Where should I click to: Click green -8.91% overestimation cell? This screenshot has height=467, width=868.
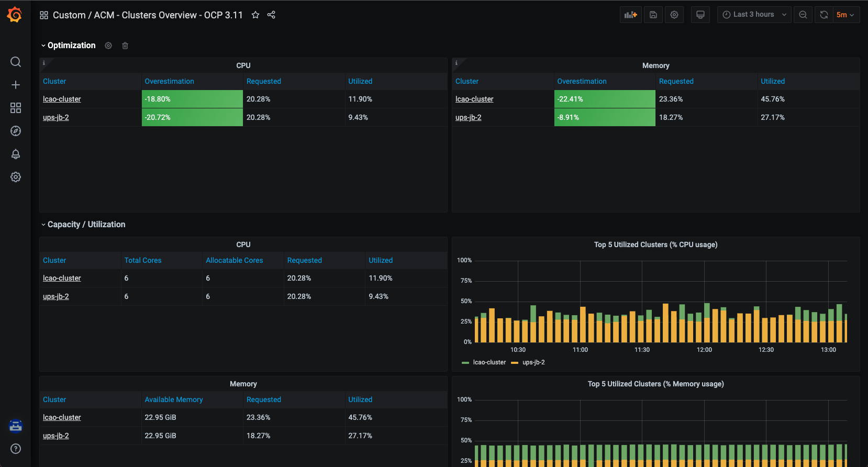coord(605,117)
